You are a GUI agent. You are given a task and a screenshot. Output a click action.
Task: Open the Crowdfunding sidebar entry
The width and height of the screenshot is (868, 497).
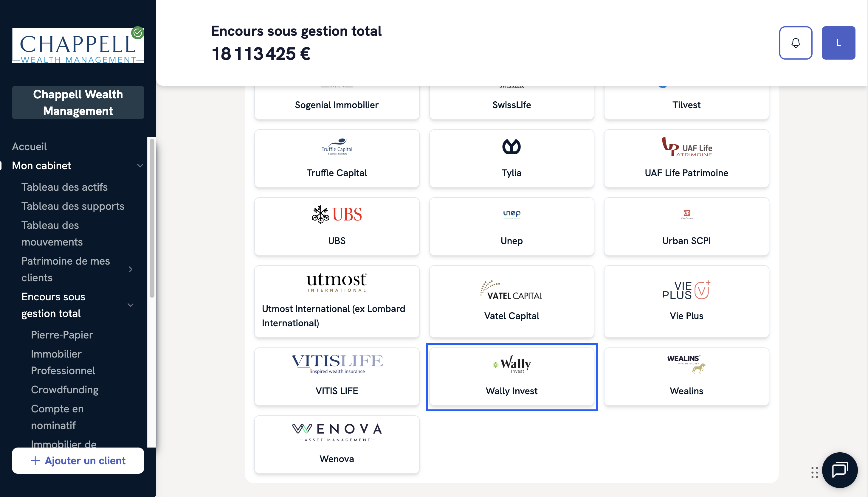65,390
